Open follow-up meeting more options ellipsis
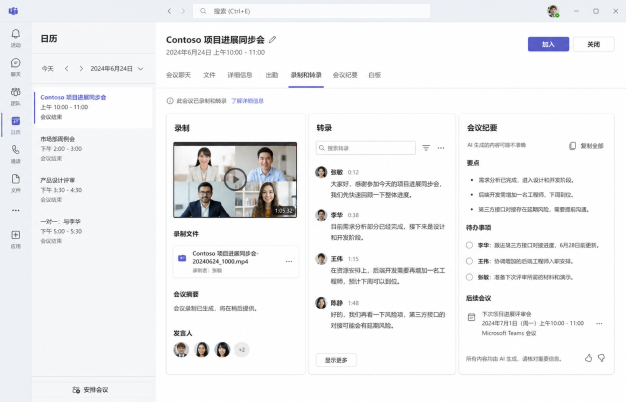Image resolution: width=626 pixels, height=402 pixels. click(599, 323)
